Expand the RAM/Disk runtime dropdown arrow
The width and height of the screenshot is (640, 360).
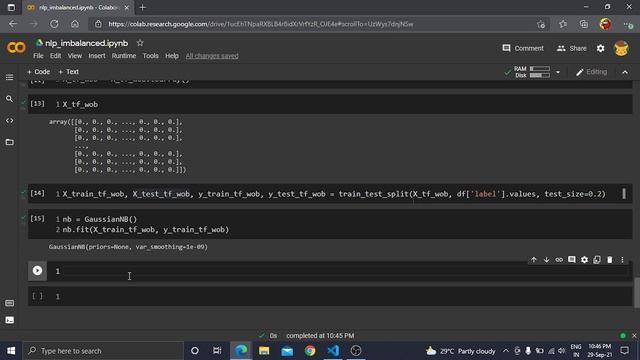point(558,72)
